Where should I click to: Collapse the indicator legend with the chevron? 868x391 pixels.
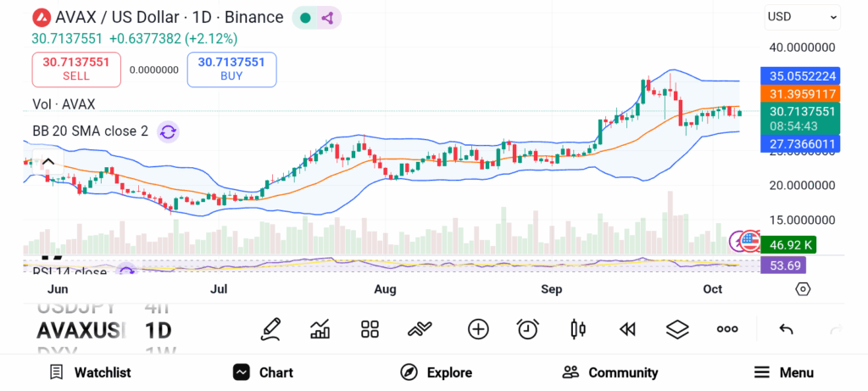coord(48,162)
